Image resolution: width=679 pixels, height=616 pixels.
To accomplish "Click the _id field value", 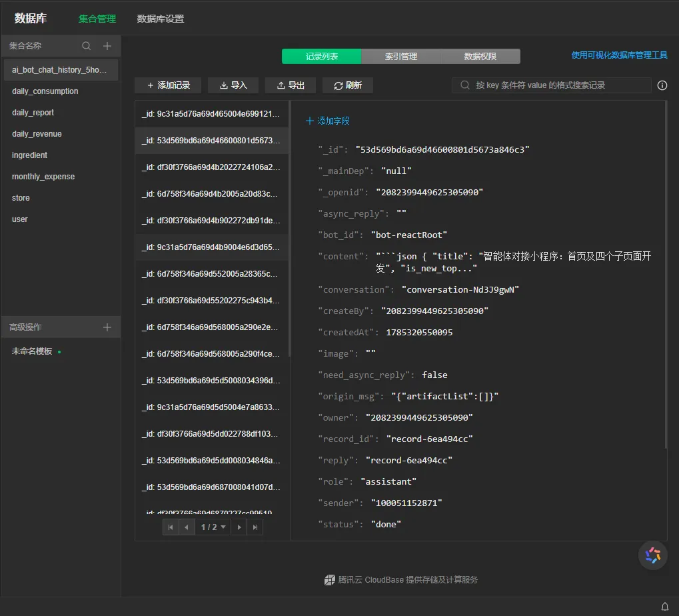I will [442, 149].
